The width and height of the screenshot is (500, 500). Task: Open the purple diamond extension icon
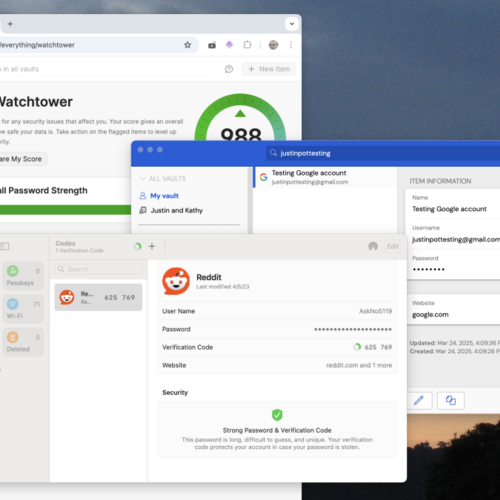click(x=230, y=44)
